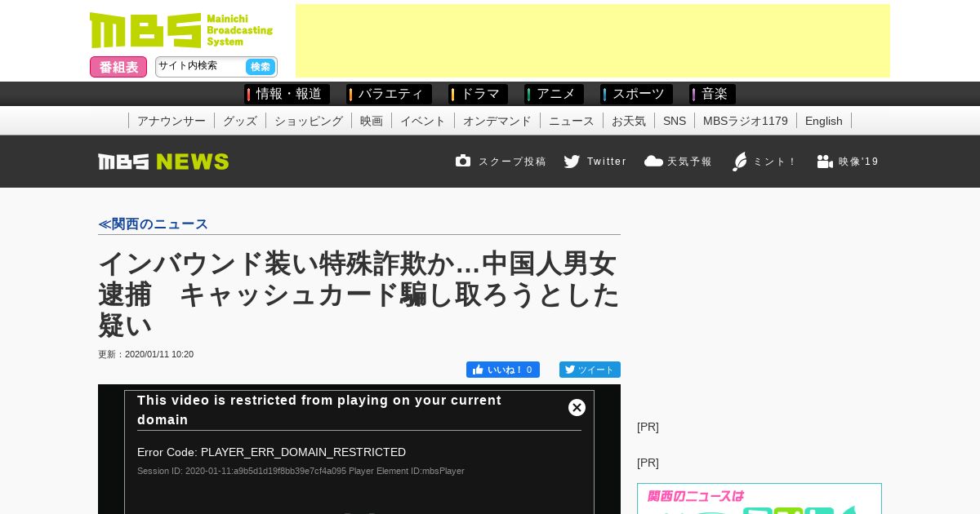Open the イベント link

tap(423, 121)
